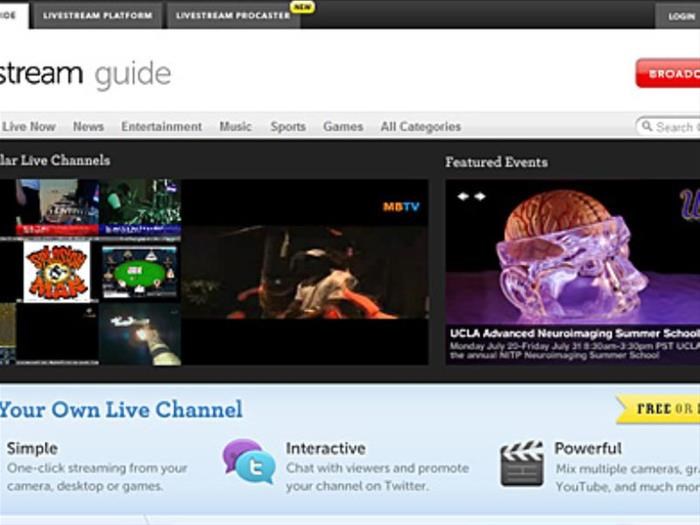The width and height of the screenshot is (700, 525).
Task: Open the UCLA brain featured event image
Action: 573,252
